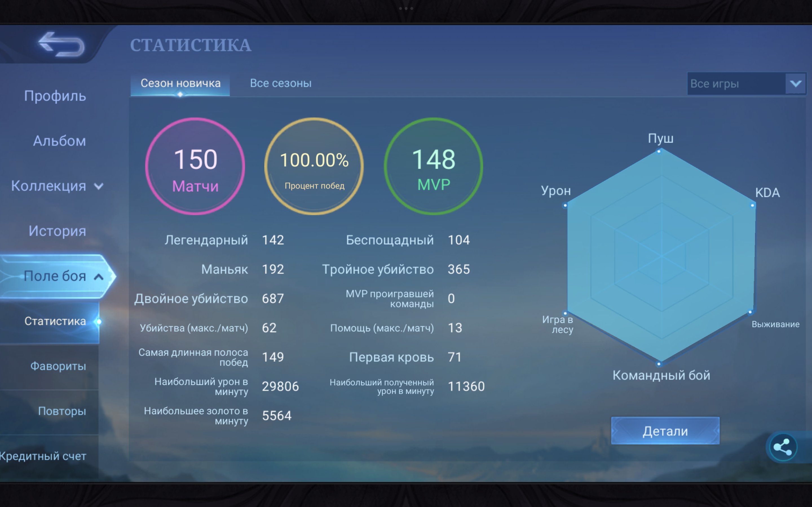Screen dimensions: 812x507
Task: Open the Фавориты submenu item
Action: [58, 366]
